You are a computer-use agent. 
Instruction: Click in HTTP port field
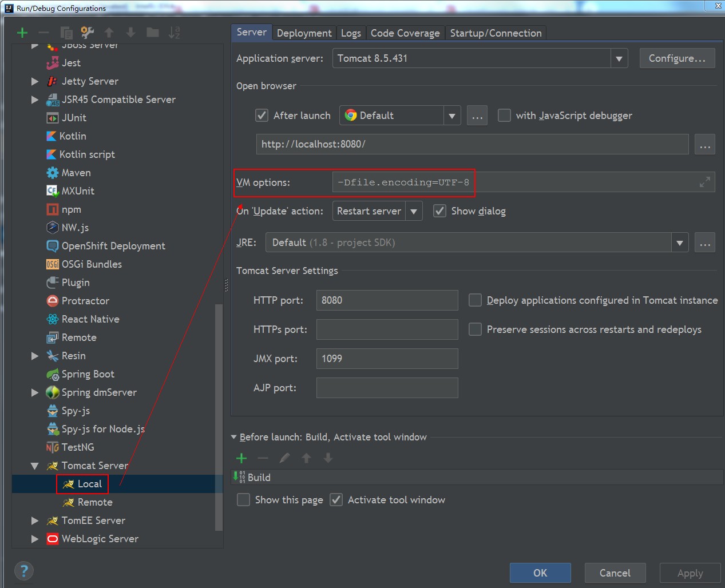click(387, 300)
